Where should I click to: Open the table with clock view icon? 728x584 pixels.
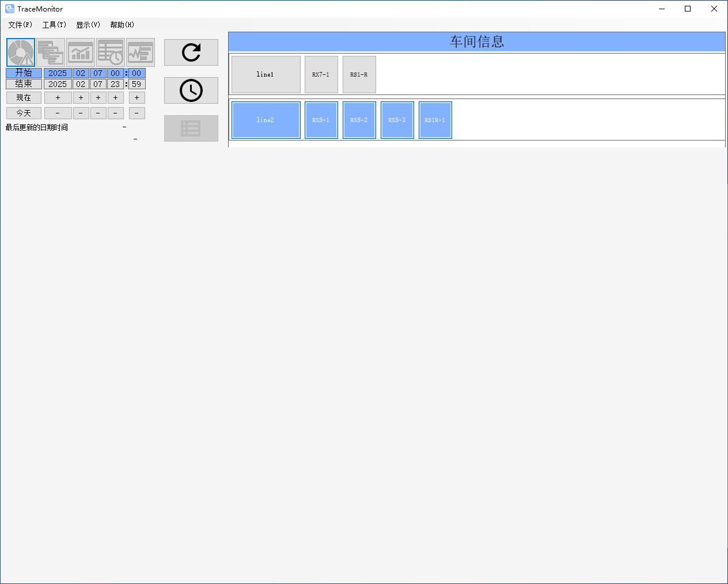click(x=111, y=52)
